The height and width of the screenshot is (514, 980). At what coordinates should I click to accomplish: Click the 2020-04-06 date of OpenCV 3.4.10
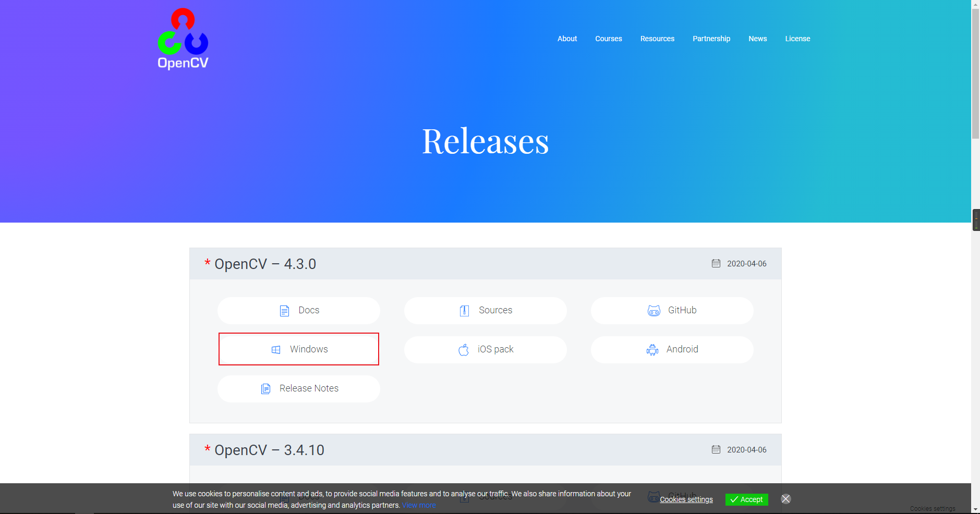pos(747,450)
